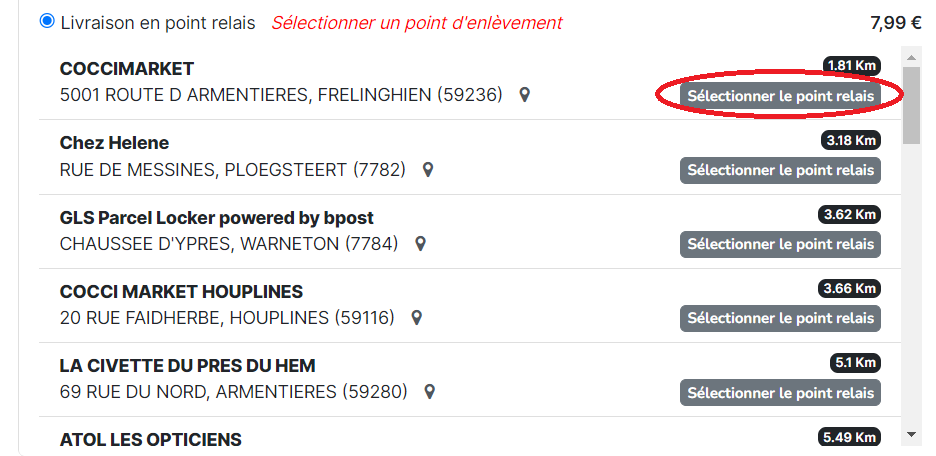
Task: Select Chez Helene relay point button
Action: pos(780,170)
